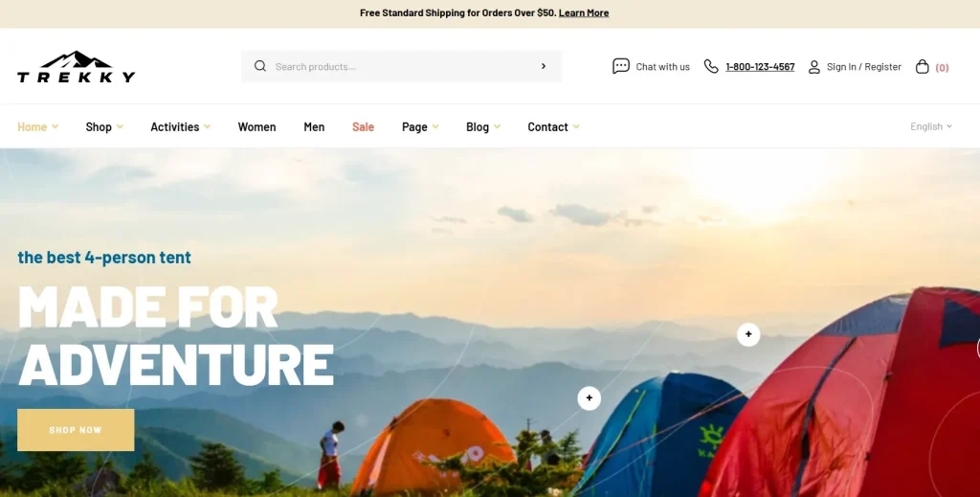Click the 1-800-123-4567 phone link

[760, 67]
